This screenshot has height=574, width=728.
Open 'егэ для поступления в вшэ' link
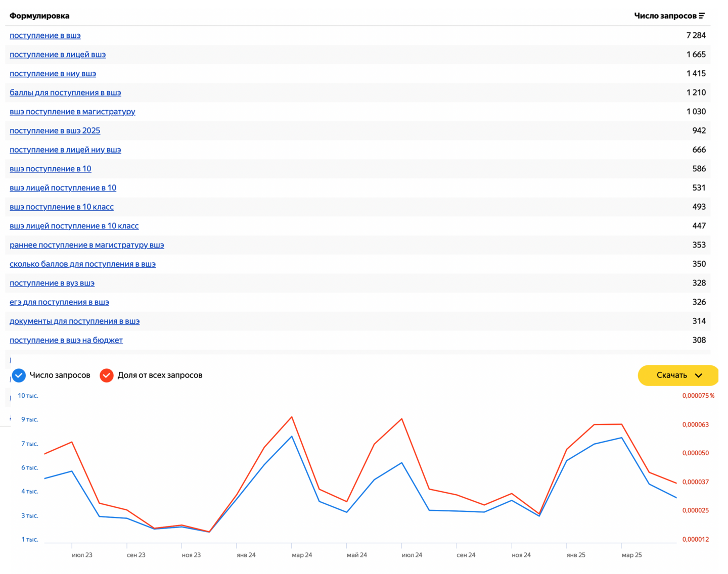coord(59,302)
